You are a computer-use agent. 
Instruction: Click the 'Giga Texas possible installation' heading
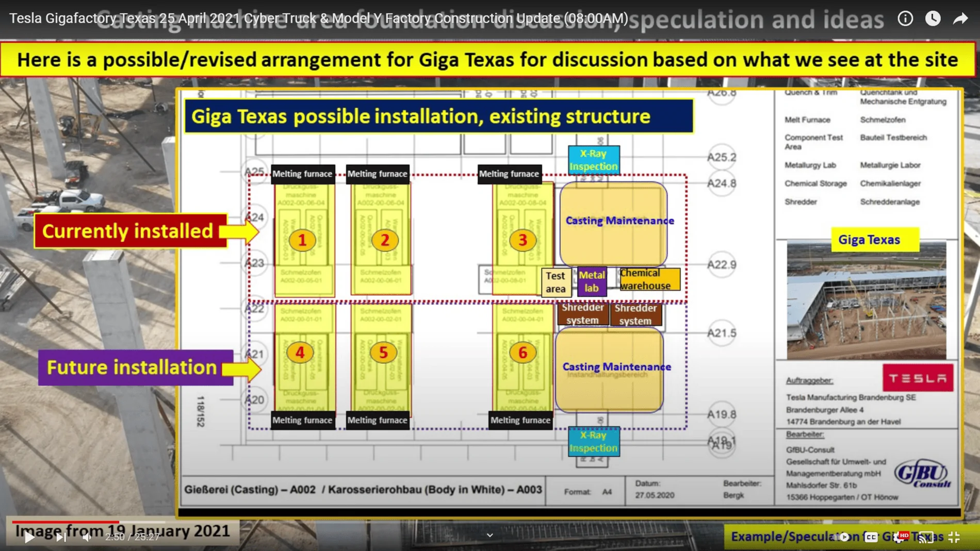[x=439, y=116]
